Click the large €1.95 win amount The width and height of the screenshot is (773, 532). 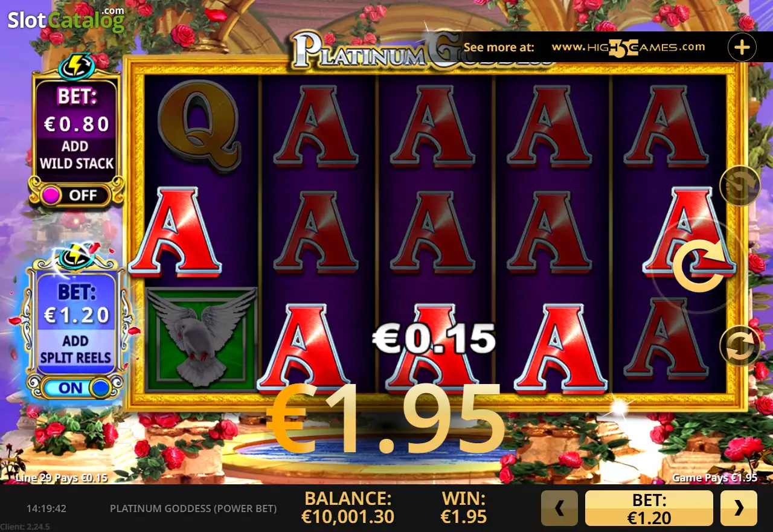point(385,419)
